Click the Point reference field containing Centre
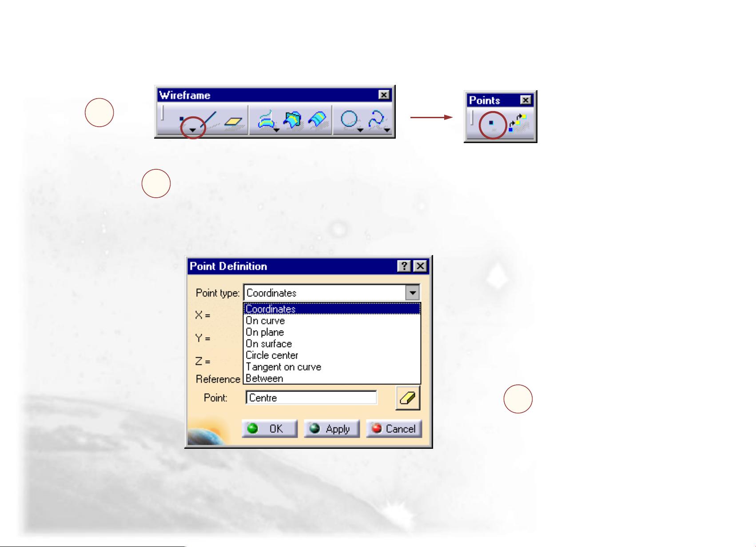This screenshot has height=547, width=756. tap(311, 398)
